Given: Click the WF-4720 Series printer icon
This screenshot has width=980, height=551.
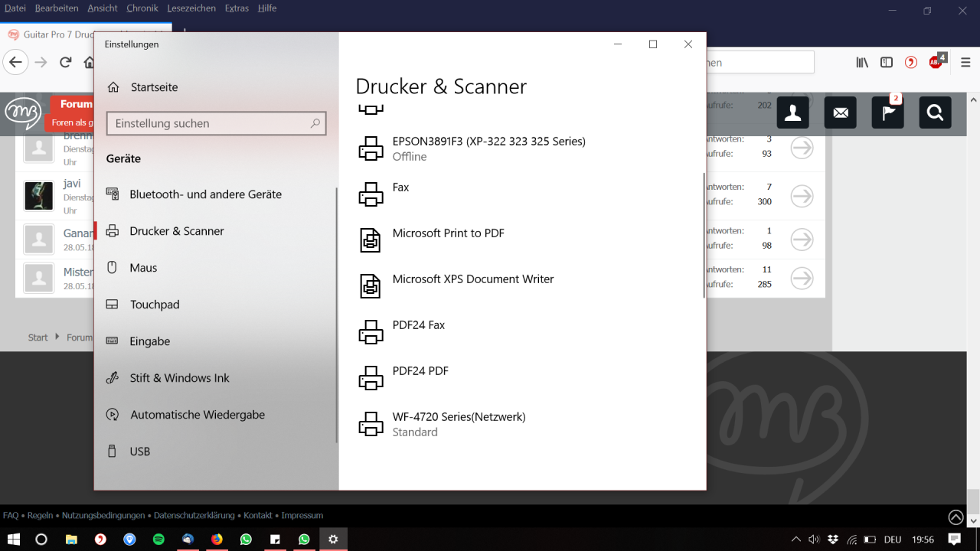Looking at the screenshot, I should (371, 424).
